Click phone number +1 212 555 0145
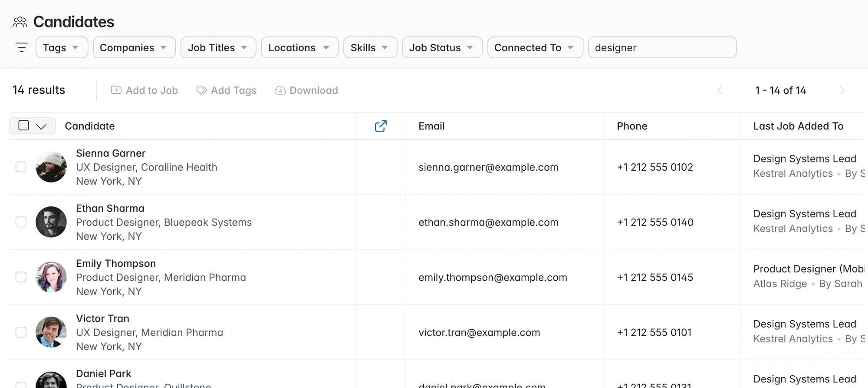The height and width of the screenshot is (388, 868). [655, 278]
